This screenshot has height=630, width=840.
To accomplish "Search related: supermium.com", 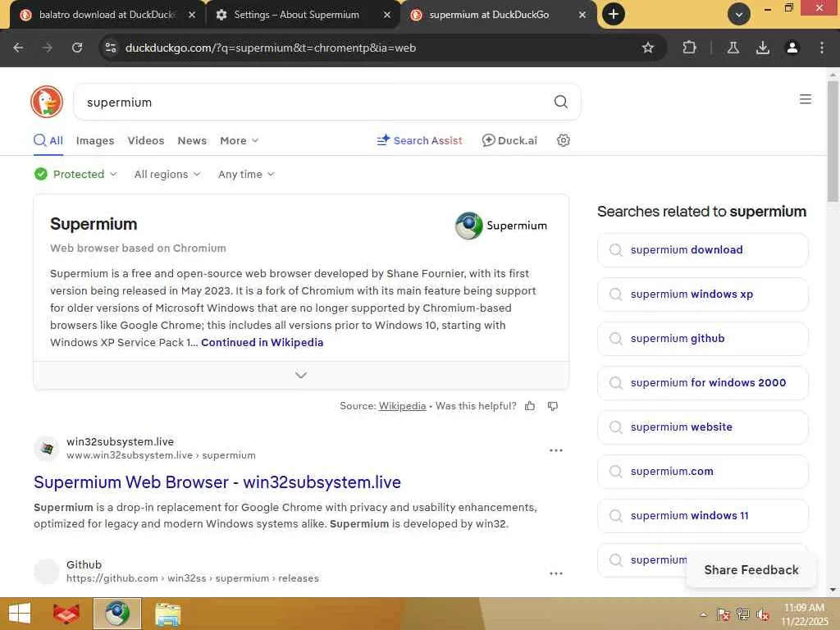I will pyautogui.click(x=702, y=472).
